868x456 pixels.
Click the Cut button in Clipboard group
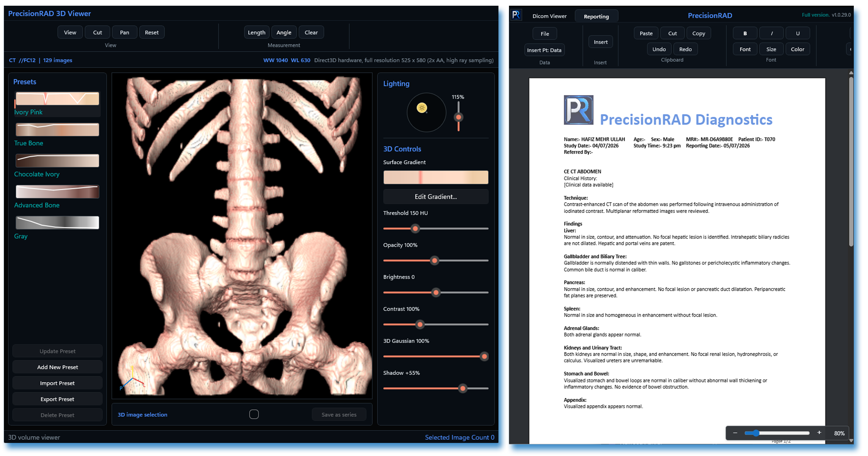[x=672, y=33]
